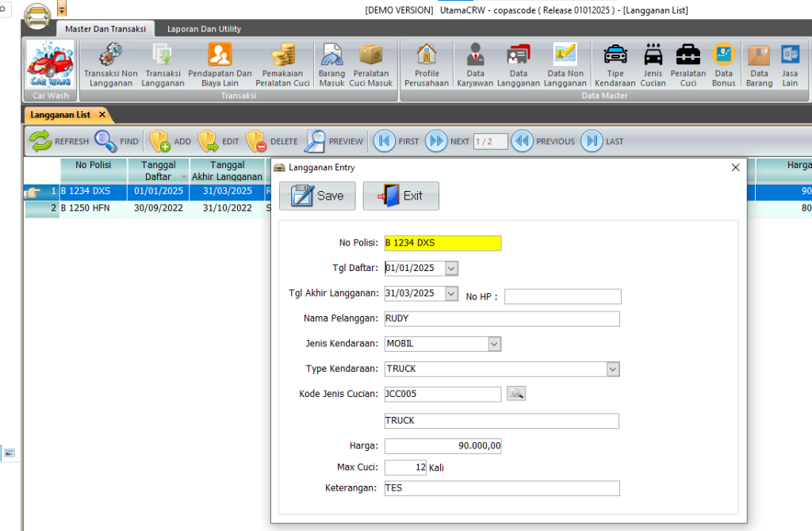Click the No HP input field
Image resolution: width=812 pixels, height=531 pixels.
[x=562, y=296]
